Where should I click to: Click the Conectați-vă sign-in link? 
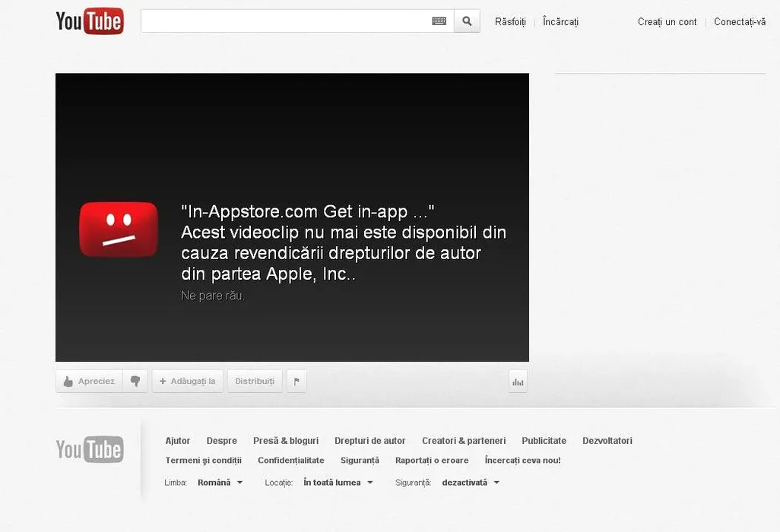tap(739, 22)
